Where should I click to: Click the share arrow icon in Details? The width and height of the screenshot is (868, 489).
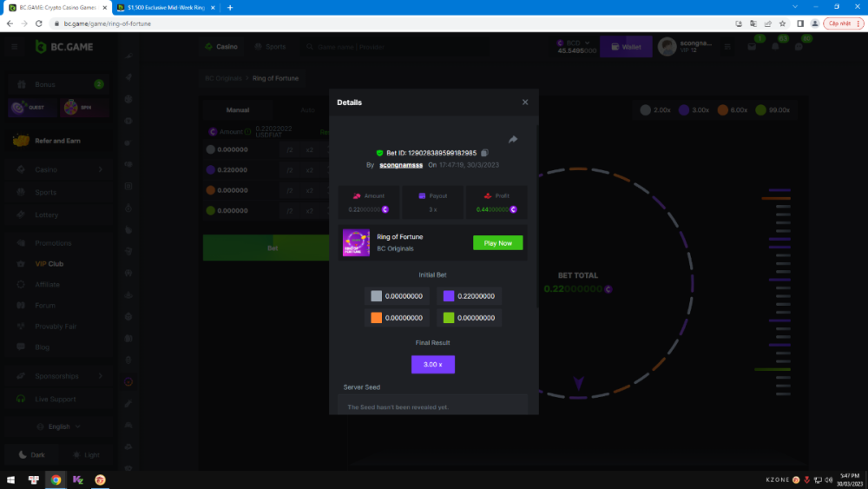point(513,139)
